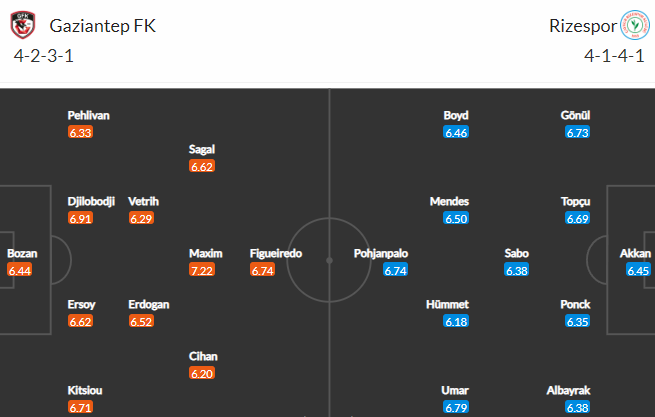Select player Figueiredo on the pitch
655x417 pixels.
pyautogui.click(x=276, y=253)
